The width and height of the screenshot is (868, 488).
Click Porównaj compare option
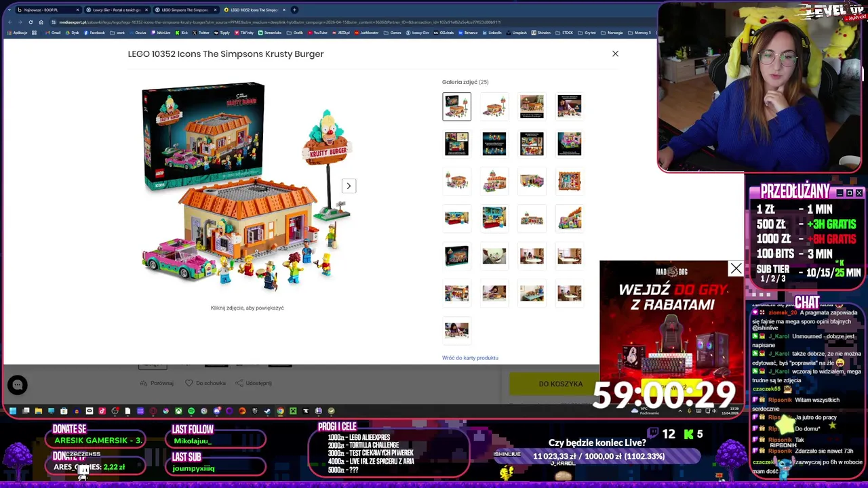(157, 383)
